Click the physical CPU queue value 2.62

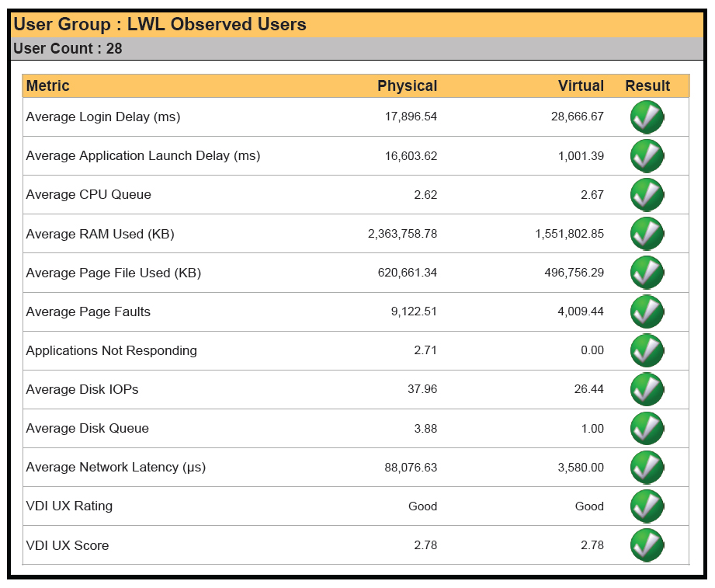(x=425, y=195)
